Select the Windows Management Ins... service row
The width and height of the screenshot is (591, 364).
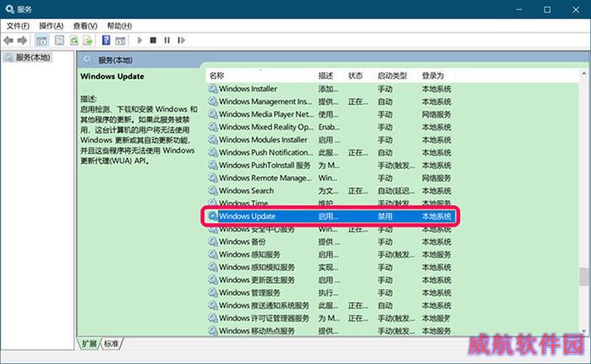[x=330, y=101]
